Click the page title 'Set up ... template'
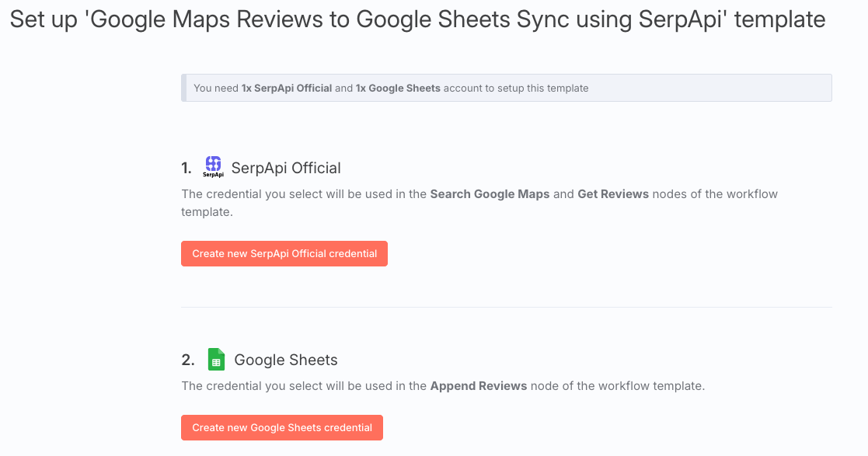 (x=417, y=19)
